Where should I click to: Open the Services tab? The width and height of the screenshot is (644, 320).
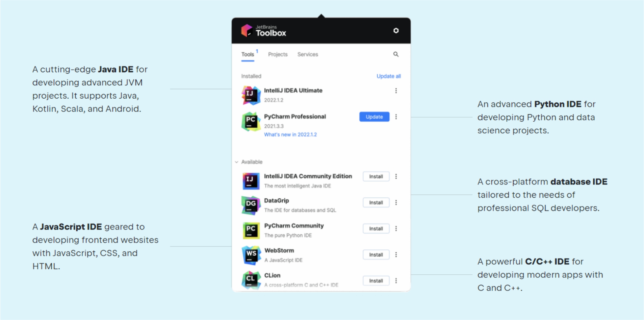(307, 54)
